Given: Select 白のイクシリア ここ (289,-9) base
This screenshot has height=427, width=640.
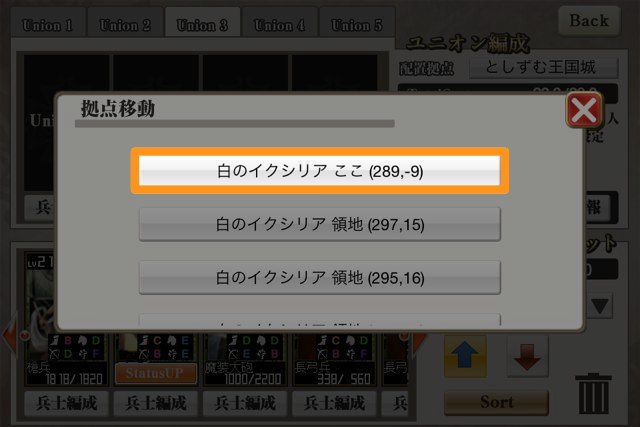Looking at the screenshot, I should (320, 171).
